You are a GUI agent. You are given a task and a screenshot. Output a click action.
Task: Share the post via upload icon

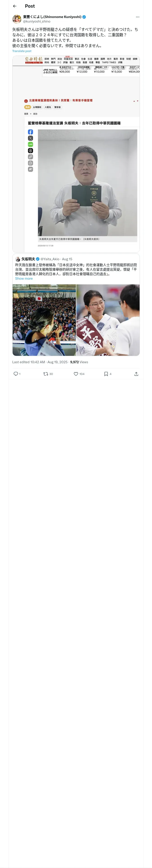pyautogui.click(x=136, y=374)
